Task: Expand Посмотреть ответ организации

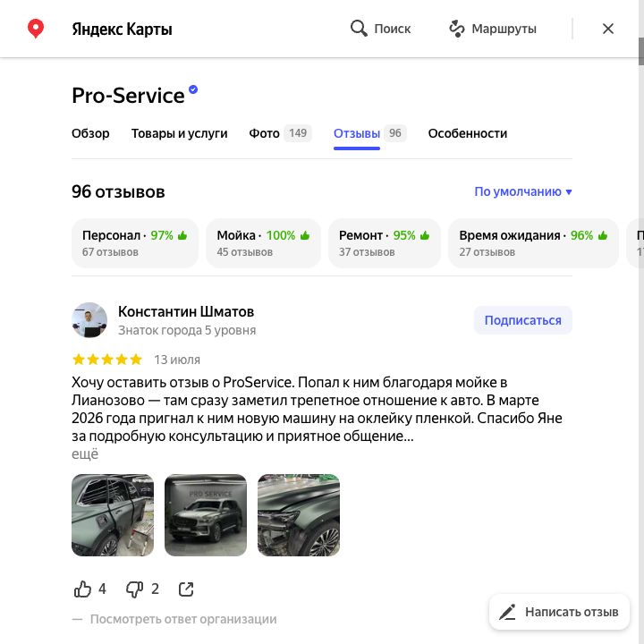Action: point(183,619)
